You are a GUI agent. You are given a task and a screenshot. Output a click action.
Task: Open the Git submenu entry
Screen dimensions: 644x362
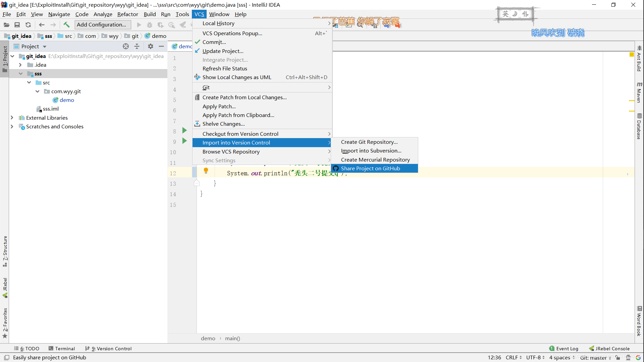click(206, 87)
